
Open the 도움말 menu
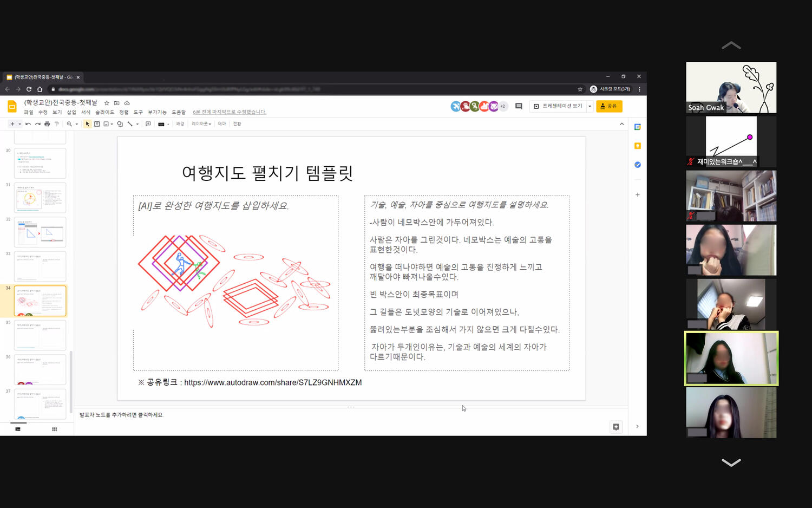(x=179, y=112)
